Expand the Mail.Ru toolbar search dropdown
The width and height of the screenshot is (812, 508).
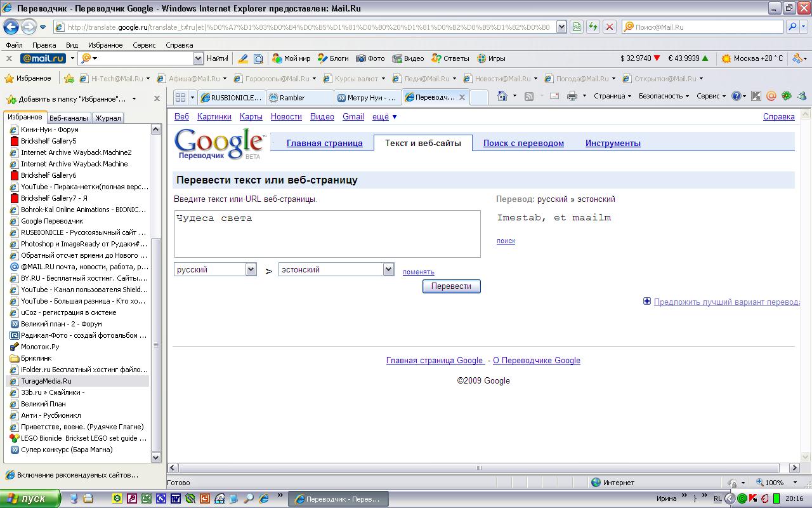pos(197,58)
